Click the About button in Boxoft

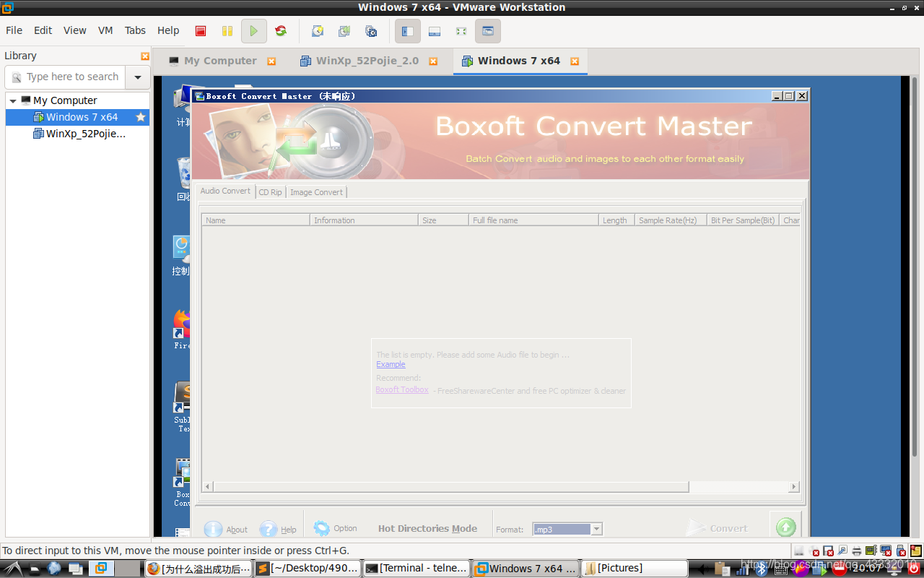225,529
